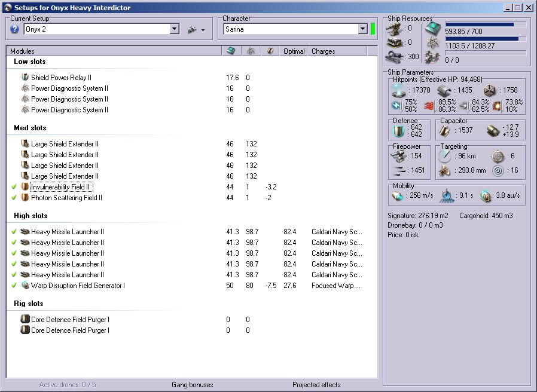Click the Price: 0 isk text

click(403, 235)
